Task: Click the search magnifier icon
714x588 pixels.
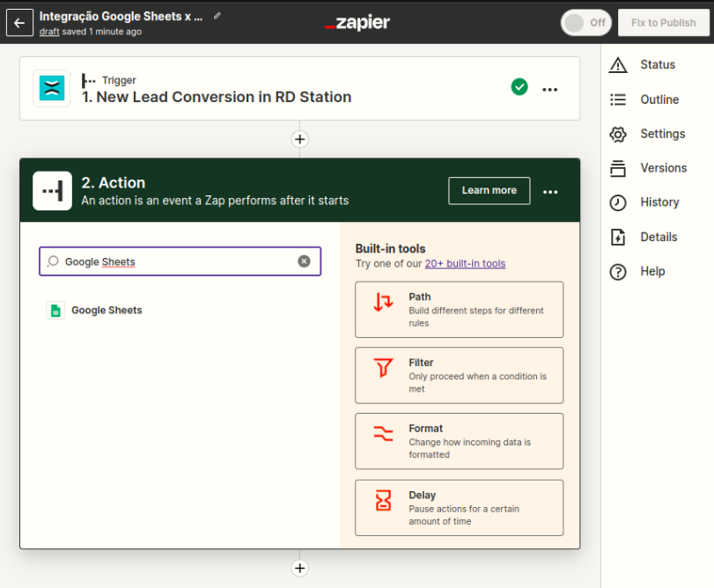Action: [x=53, y=261]
